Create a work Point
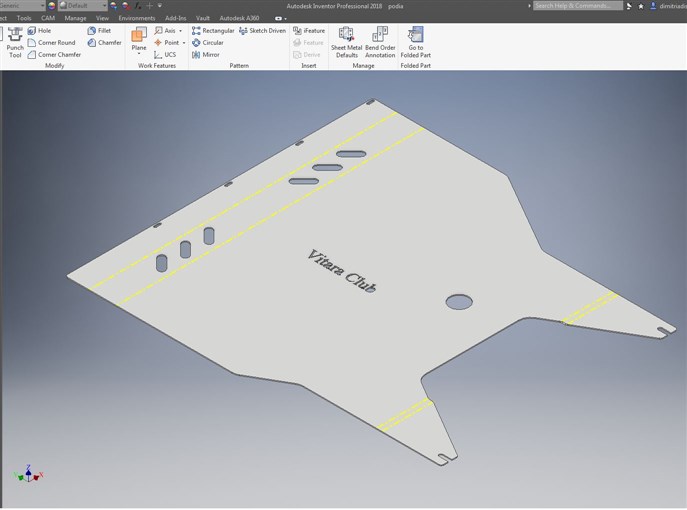Viewport: 687px width, 510px height. click(166, 42)
